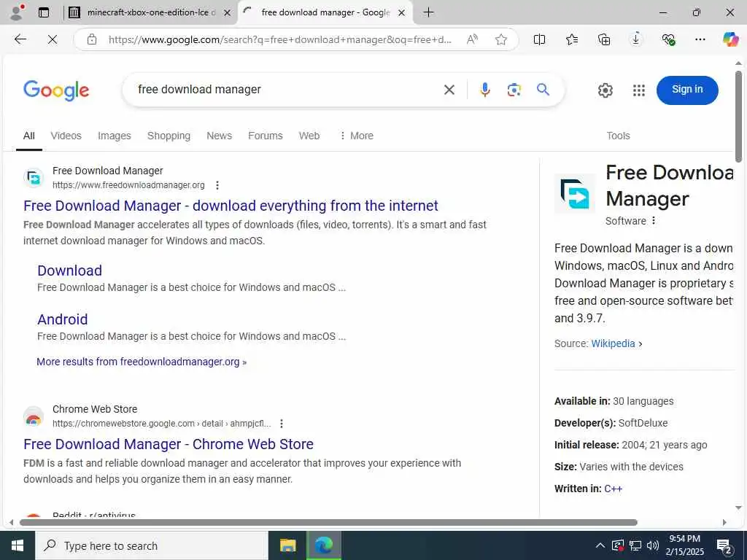Switch to Videos results tab
This screenshot has height=560, width=747.
[x=66, y=136]
